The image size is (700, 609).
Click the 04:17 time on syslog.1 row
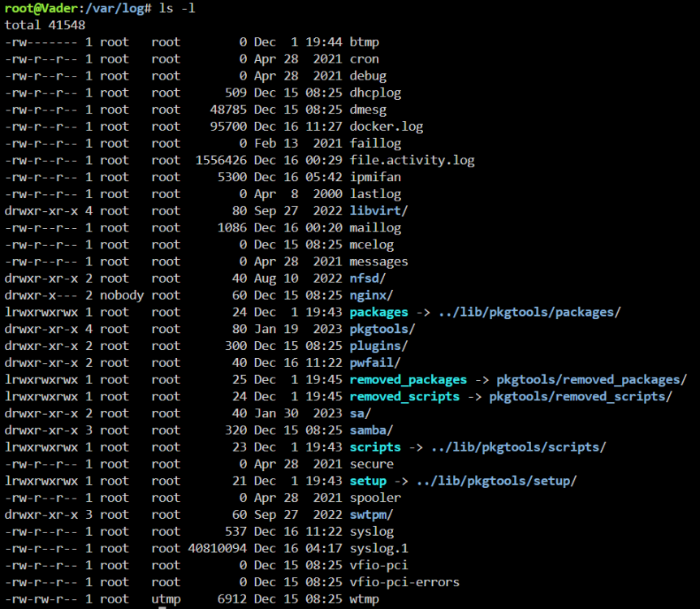coord(324,549)
